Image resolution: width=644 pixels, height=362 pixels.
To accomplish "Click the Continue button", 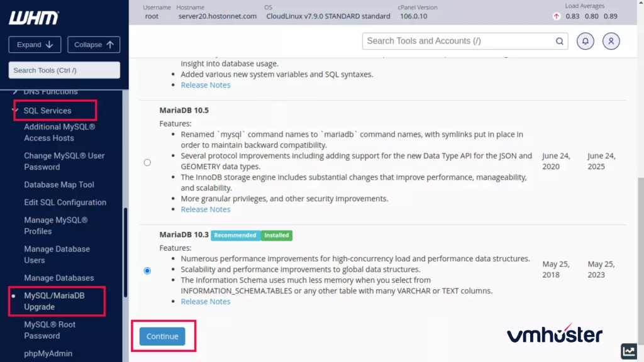I will coord(163,336).
